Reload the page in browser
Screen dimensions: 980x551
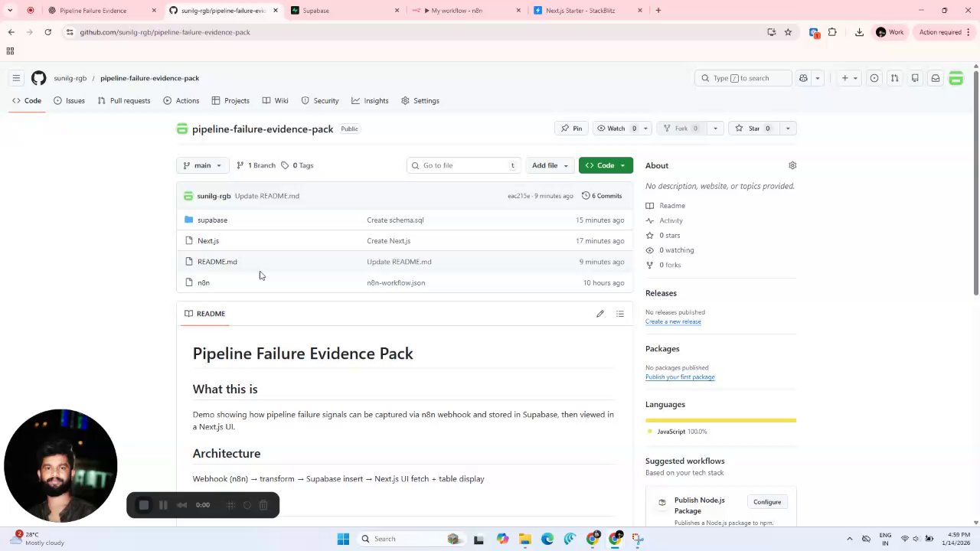pyautogui.click(x=47, y=32)
